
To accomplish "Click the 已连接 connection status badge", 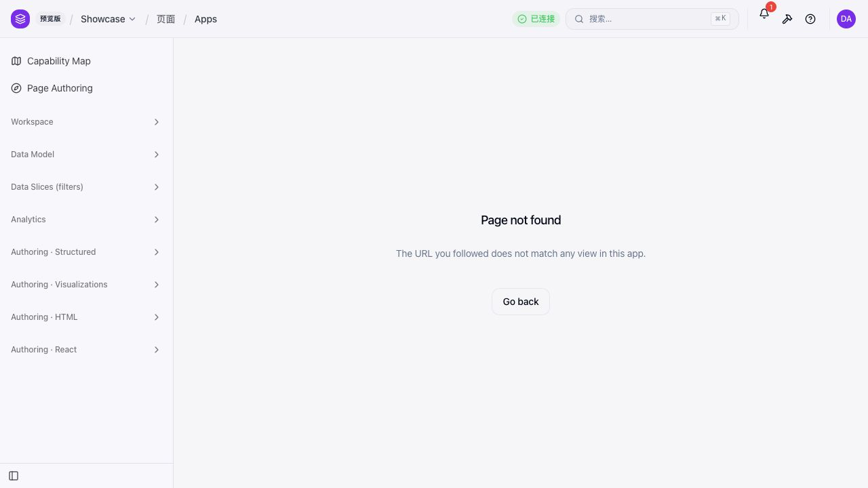I will 536,19.
